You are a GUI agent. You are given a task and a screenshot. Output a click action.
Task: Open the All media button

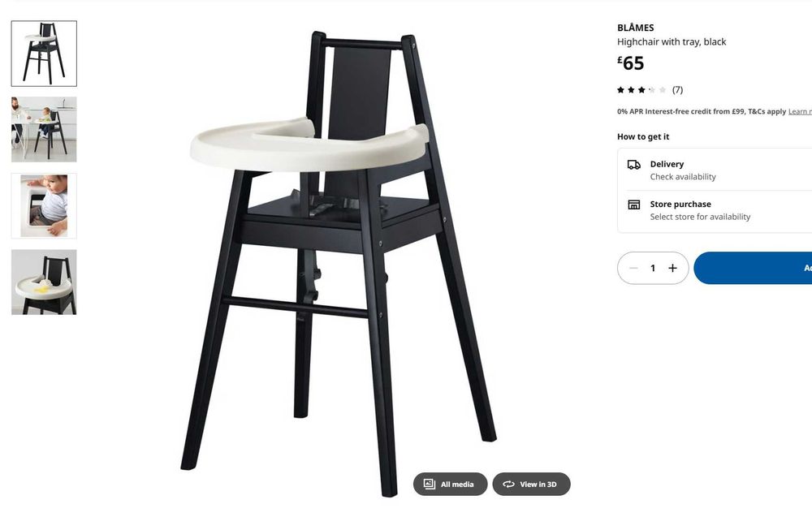(x=450, y=484)
